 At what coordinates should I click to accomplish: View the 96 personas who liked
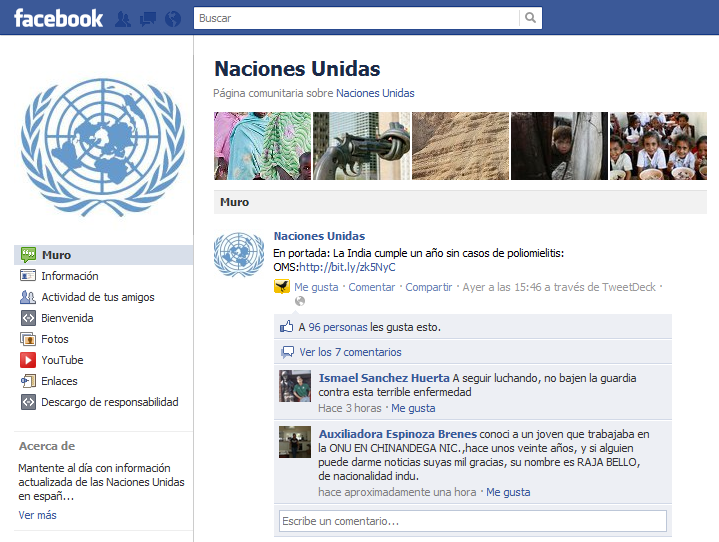[x=338, y=327]
